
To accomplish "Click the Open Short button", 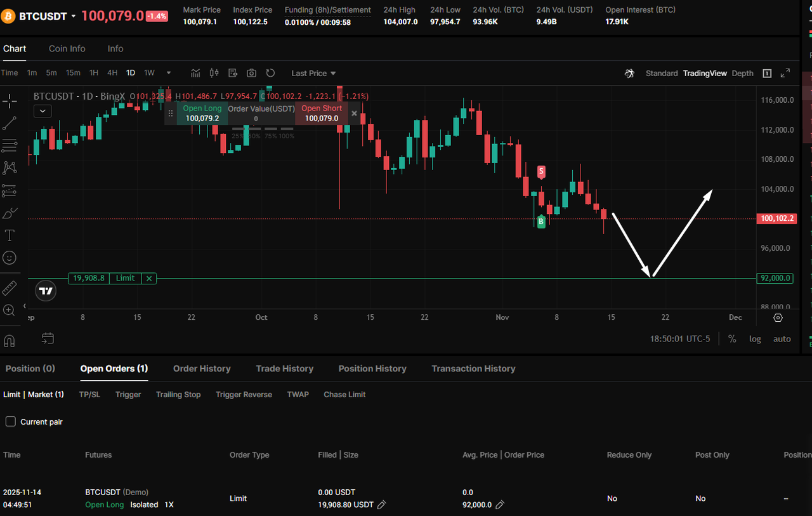I will point(321,113).
